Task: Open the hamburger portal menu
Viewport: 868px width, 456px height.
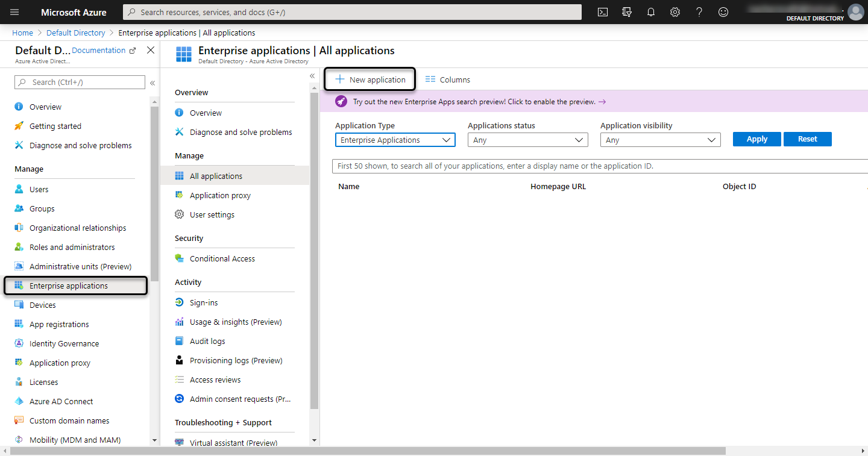Action: (x=14, y=12)
